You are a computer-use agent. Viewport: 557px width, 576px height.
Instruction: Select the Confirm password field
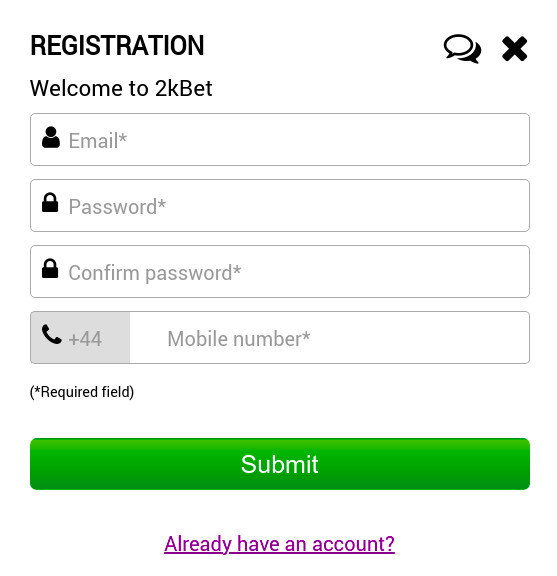pos(280,271)
